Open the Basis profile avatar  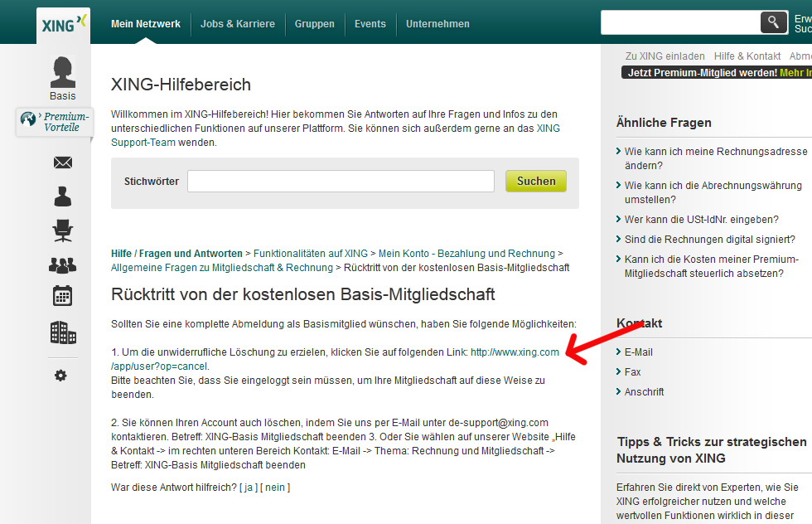(x=63, y=73)
